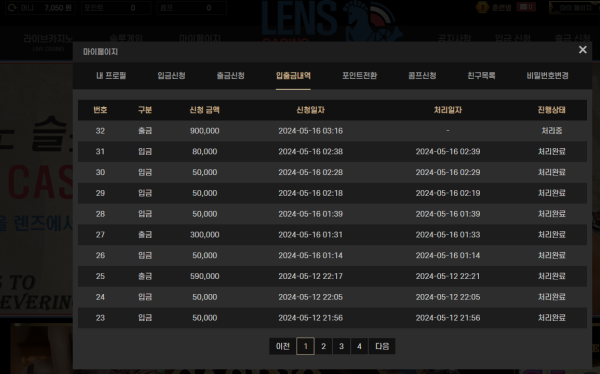The image size is (600, 374).
Task: Open the 비밀번호변경 tab
Action: [x=547, y=75]
